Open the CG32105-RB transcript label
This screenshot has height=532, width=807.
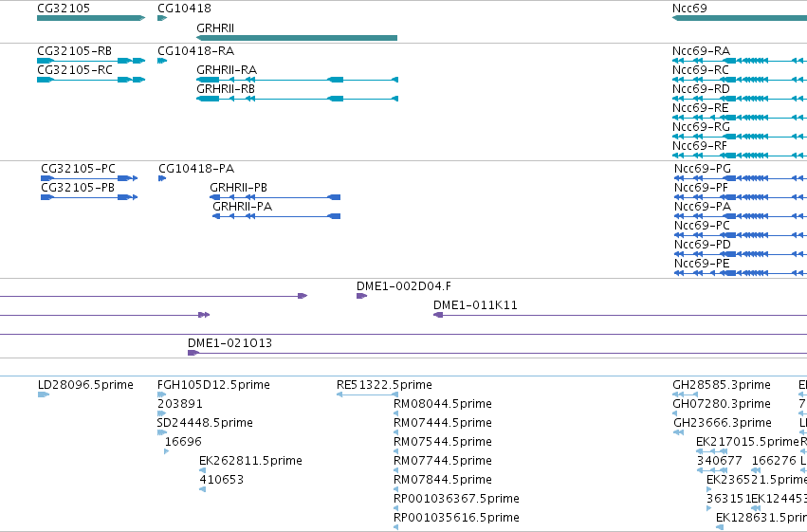tap(75, 51)
